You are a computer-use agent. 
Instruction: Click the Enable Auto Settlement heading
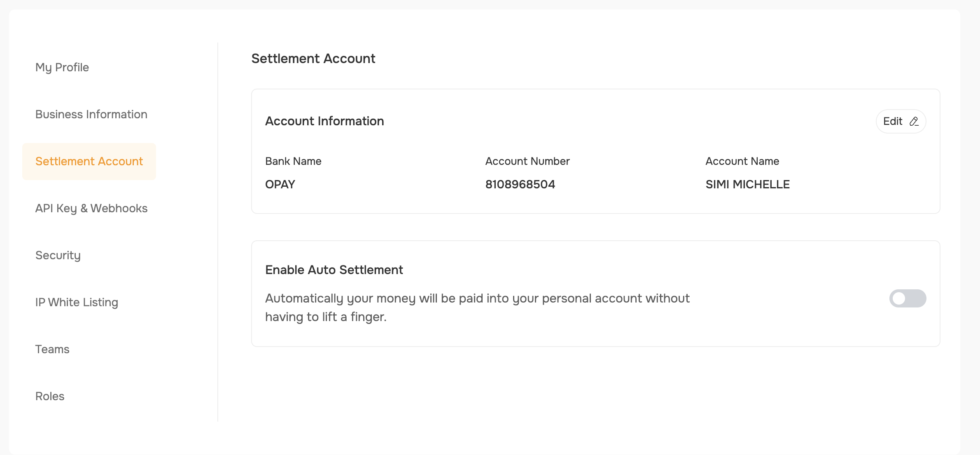click(x=334, y=270)
